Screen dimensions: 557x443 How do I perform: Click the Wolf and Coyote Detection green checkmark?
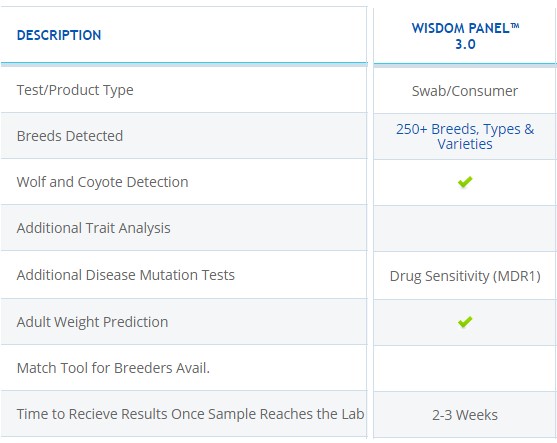tap(465, 182)
